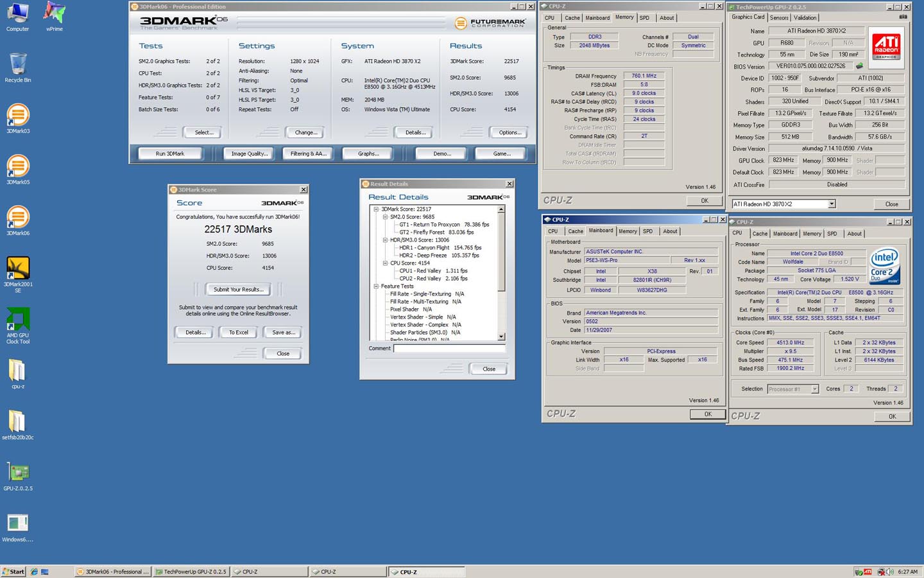Image resolution: width=924 pixels, height=578 pixels.
Task: Click Details button under System section
Action: pyautogui.click(x=415, y=132)
